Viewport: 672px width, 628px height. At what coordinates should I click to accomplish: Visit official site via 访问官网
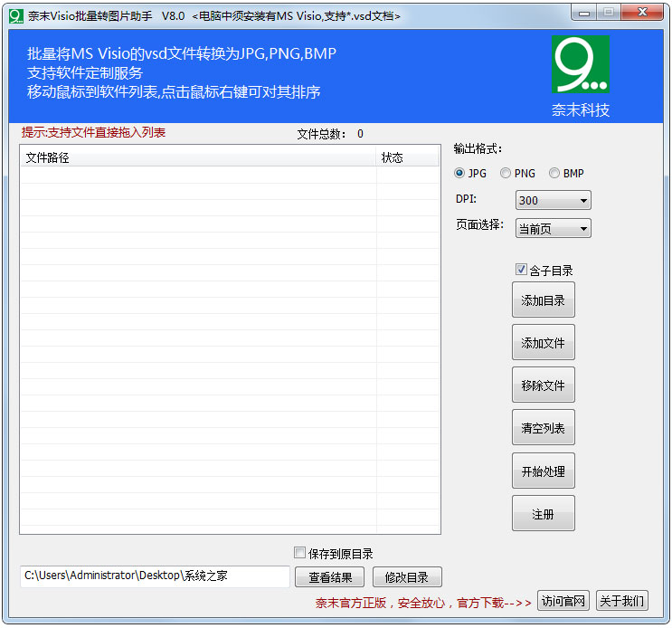(x=563, y=601)
